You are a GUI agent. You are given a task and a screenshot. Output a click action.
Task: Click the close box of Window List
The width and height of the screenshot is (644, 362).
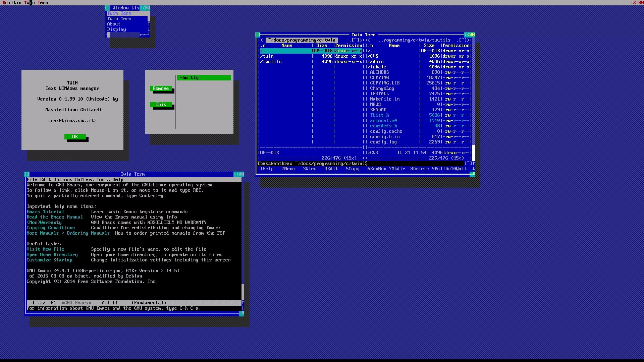pyautogui.click(x=107, y=8)
